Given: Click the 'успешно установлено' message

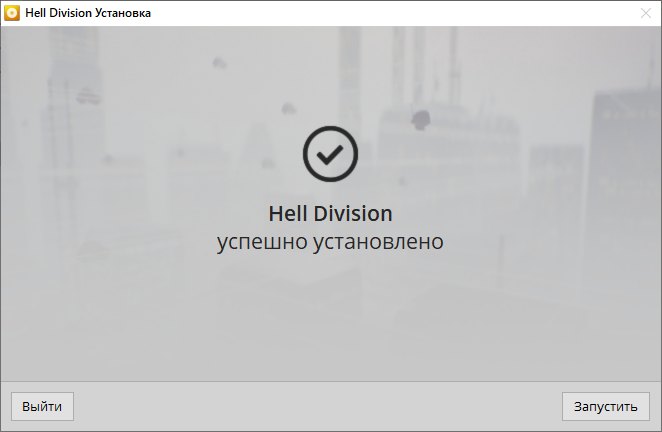Looking at the screenshot, I should pyautogui.click(x=330, y=242).
